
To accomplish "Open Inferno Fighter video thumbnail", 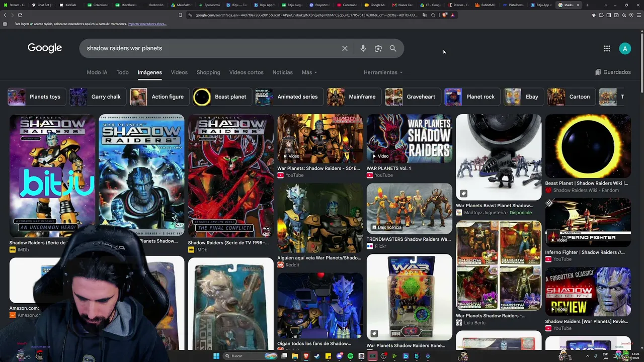I will tap(588, 221).
